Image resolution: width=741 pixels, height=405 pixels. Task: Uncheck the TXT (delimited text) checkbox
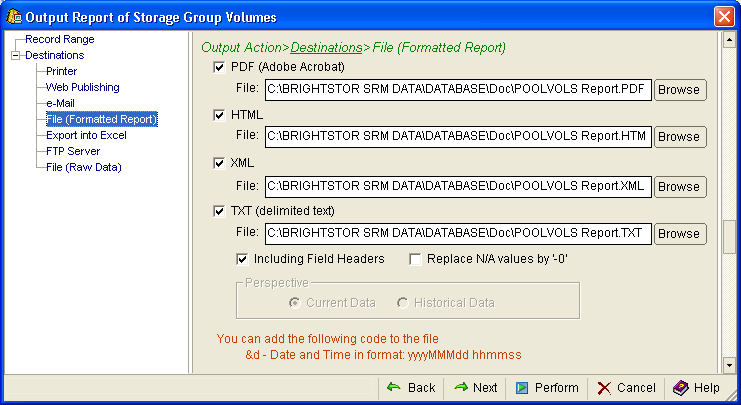click(219, 211)
